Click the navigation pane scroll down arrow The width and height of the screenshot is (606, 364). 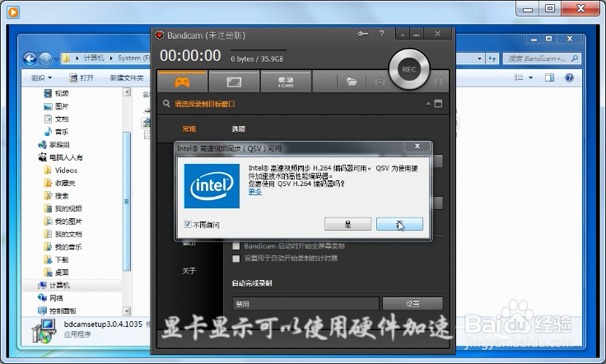pyautogui.click(x=127, y=310)
